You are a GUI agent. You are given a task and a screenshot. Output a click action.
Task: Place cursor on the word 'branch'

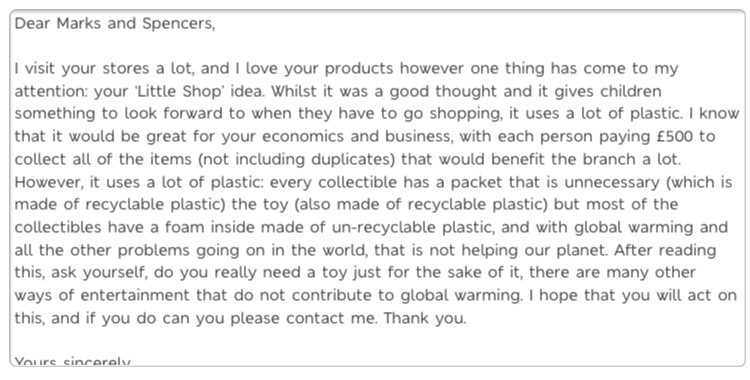(x=607, y=159)
